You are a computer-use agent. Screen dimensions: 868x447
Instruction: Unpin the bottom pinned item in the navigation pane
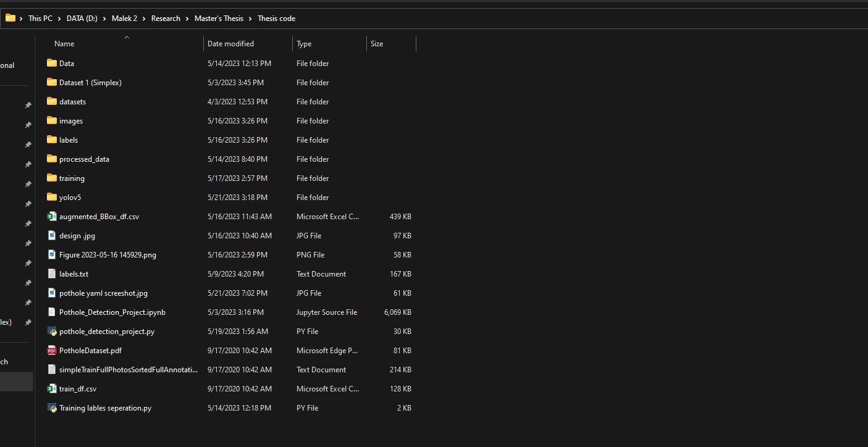click(27, 322)
